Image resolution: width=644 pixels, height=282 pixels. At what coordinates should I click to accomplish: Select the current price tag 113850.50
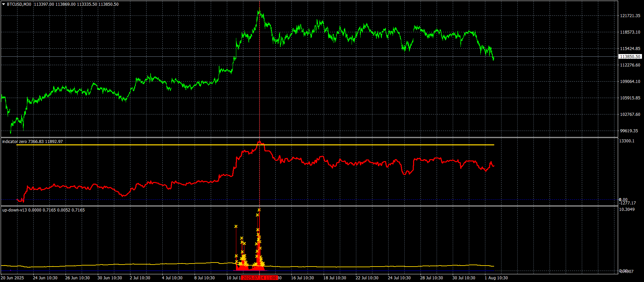pos(630,57)
